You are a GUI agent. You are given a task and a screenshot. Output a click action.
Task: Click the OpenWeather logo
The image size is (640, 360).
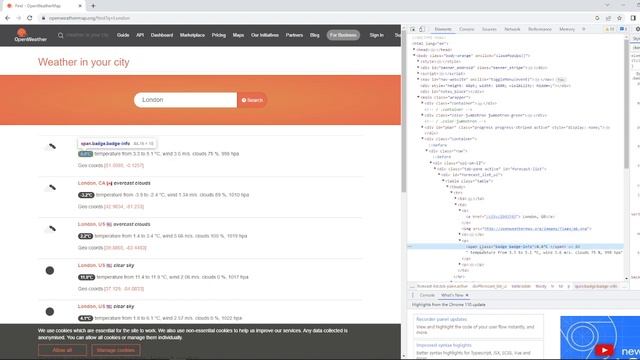point(31,35)
